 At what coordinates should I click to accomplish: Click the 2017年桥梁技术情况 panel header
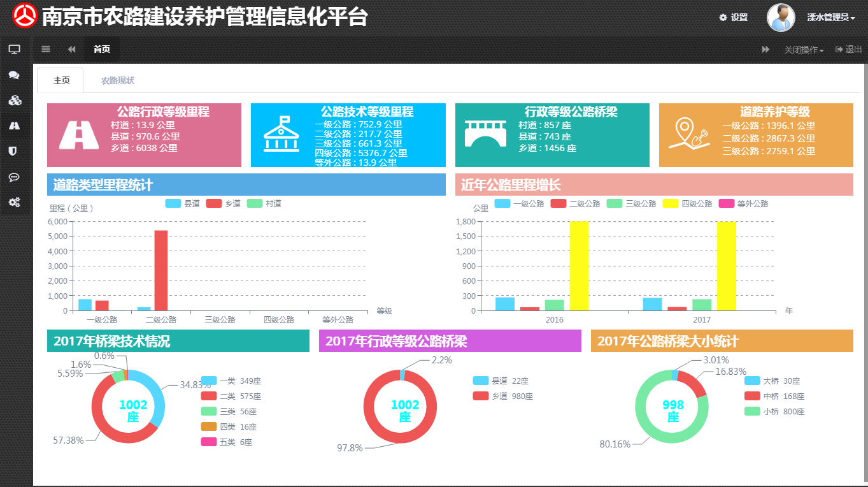[178, 340]
